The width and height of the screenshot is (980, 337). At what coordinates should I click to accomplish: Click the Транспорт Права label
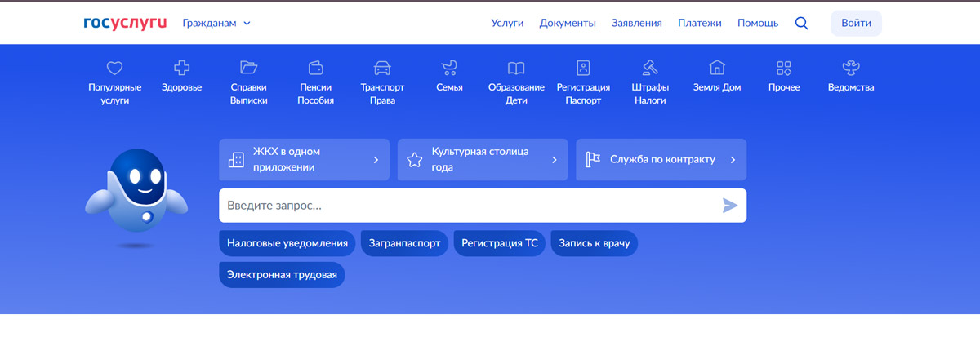point(382,94)
